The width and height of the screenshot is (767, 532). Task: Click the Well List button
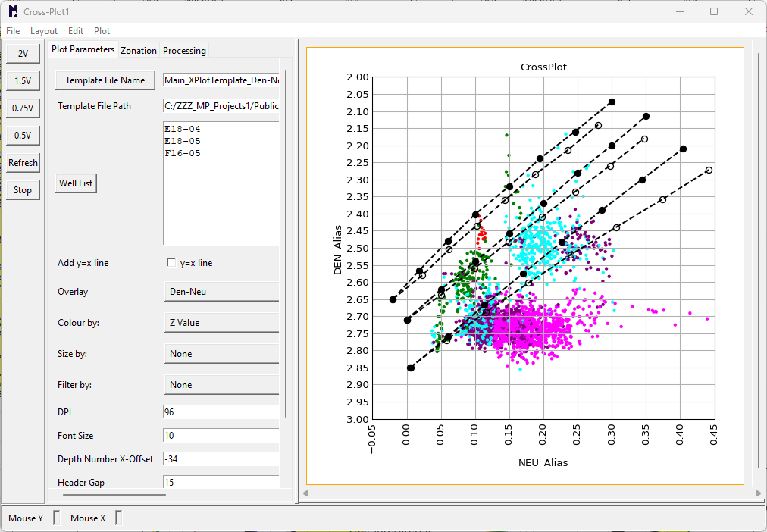click(76, 183)
